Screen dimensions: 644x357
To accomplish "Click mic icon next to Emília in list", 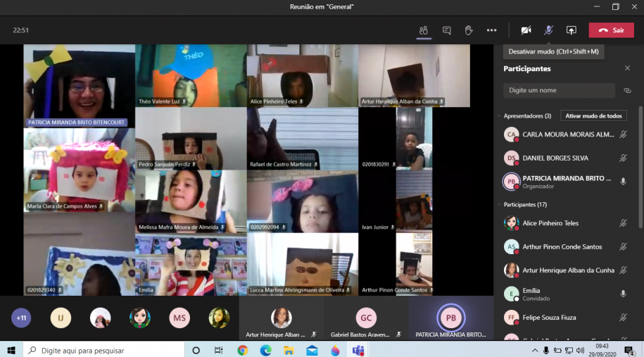I will coord(623,294).
